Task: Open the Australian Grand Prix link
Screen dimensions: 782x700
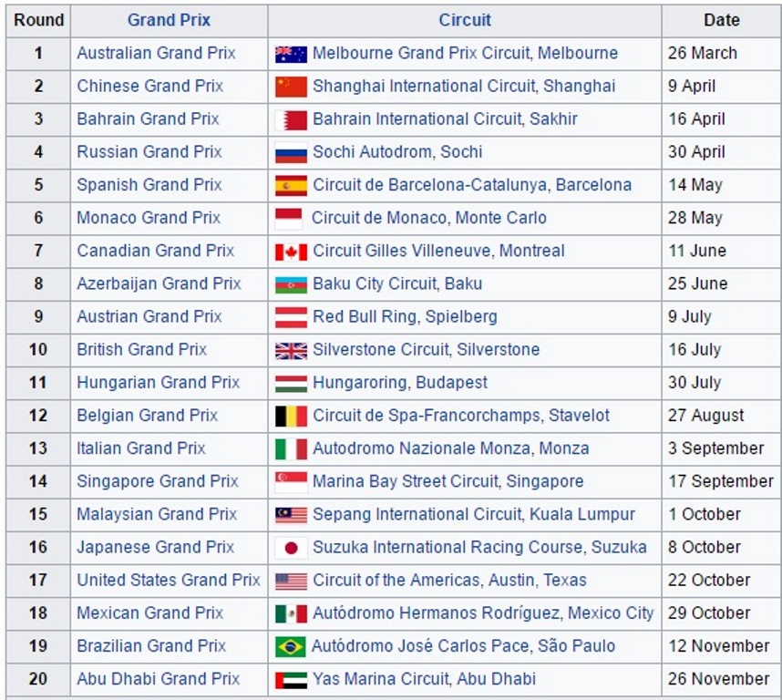Action: (156, 53)
